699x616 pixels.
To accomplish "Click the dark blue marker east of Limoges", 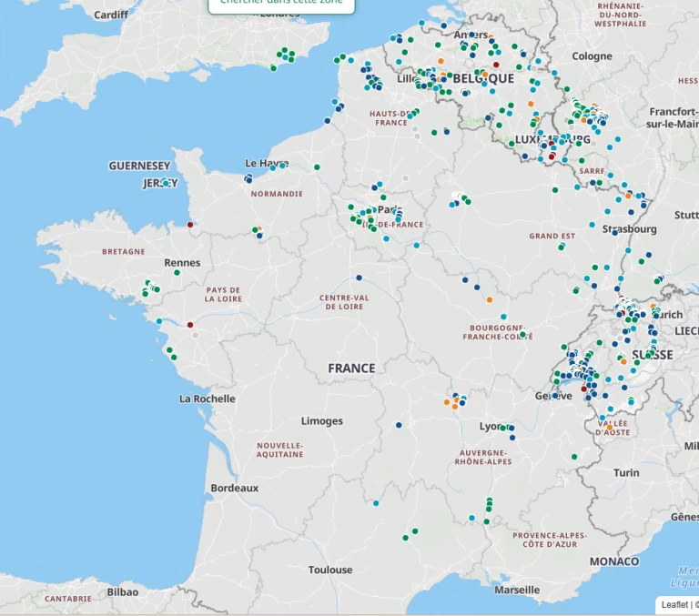I will [399, 425].
